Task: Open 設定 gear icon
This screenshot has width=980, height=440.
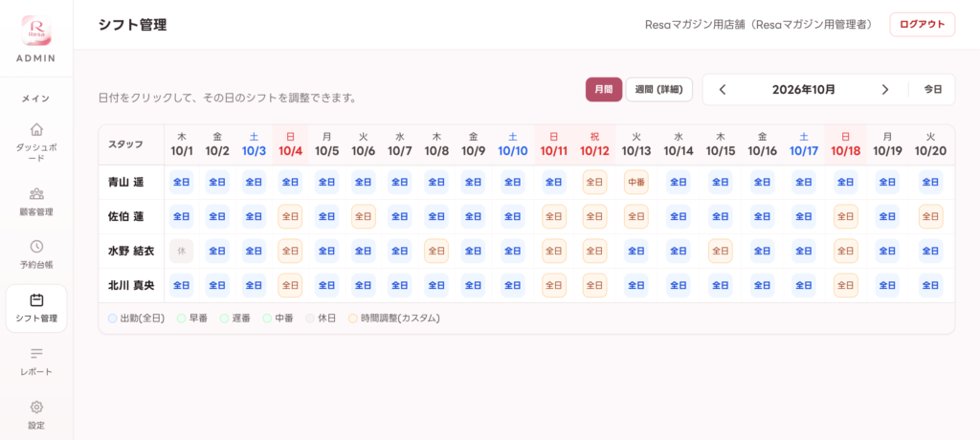Action: click(36, 407)
